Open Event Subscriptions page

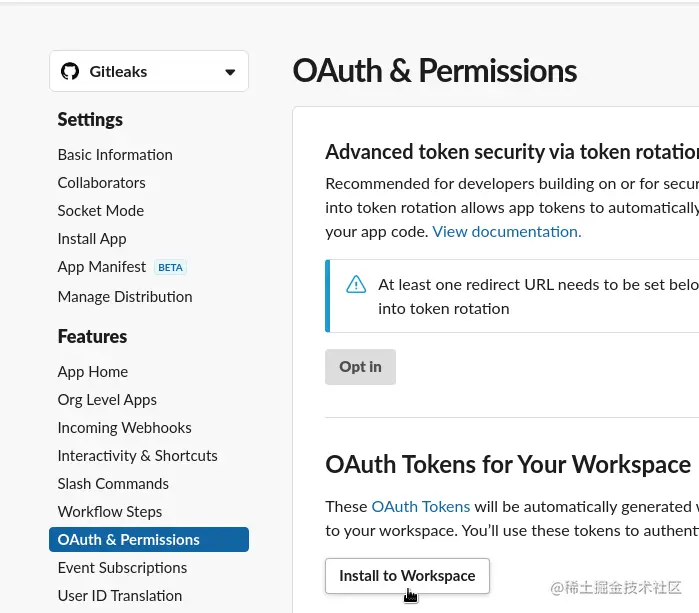[122, 568]
